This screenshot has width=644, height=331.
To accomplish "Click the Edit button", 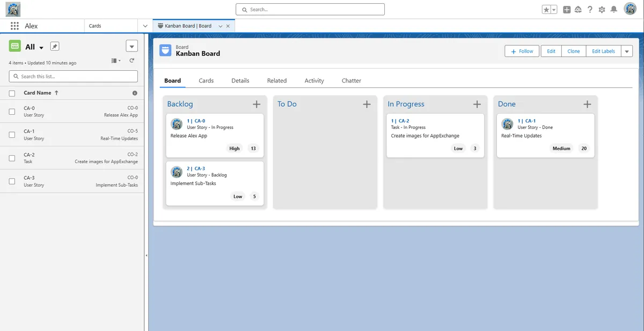I will pos(551,51).
